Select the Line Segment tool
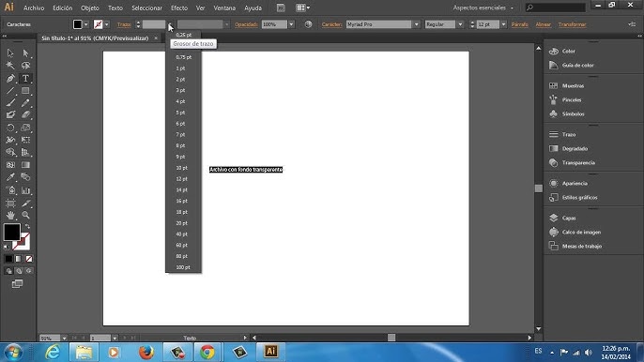The image size is (644, 362). (x=10, y=90)
